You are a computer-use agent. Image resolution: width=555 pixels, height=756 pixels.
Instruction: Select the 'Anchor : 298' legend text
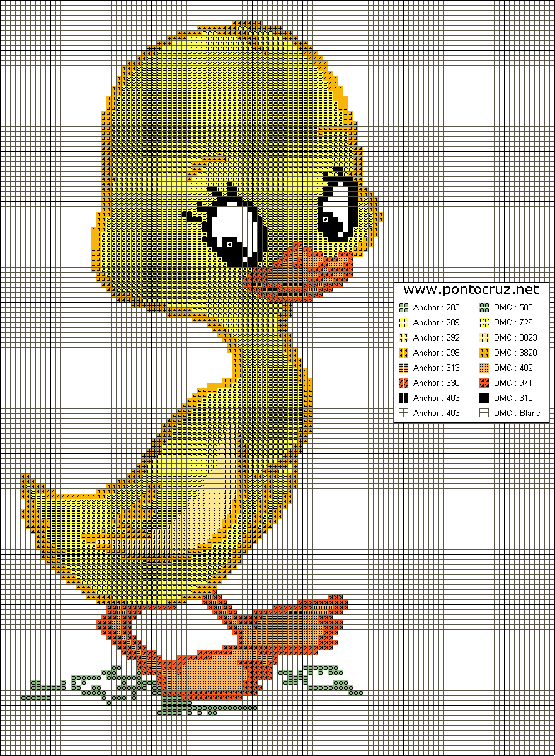pyautogui.click(x=437, y=353)
